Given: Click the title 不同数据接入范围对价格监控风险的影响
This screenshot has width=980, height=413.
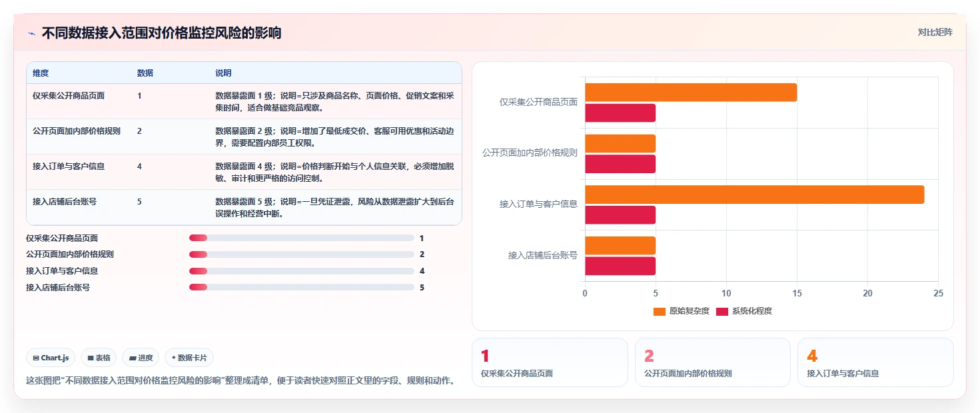Looking at the screenshot, I should coord(161,33).
